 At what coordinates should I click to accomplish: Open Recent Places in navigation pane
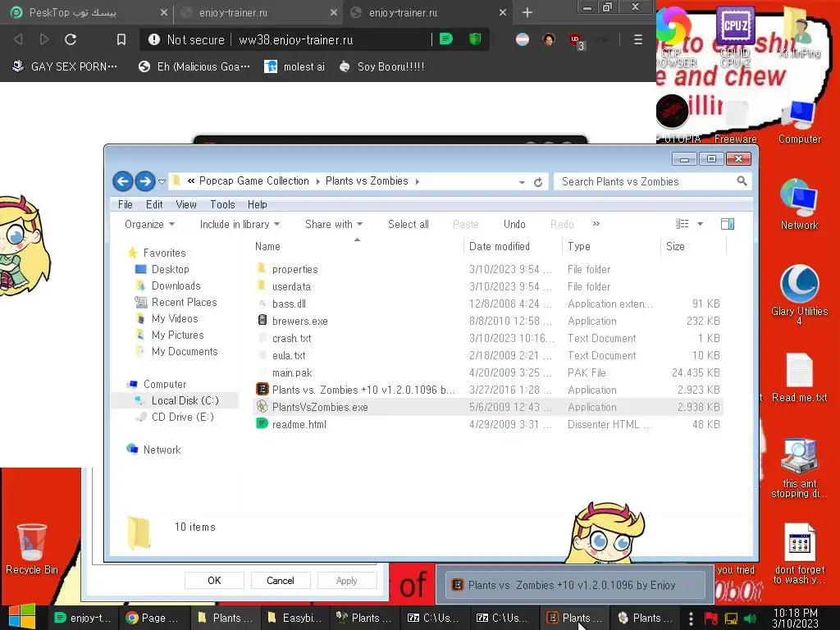[x=184, y=302]
